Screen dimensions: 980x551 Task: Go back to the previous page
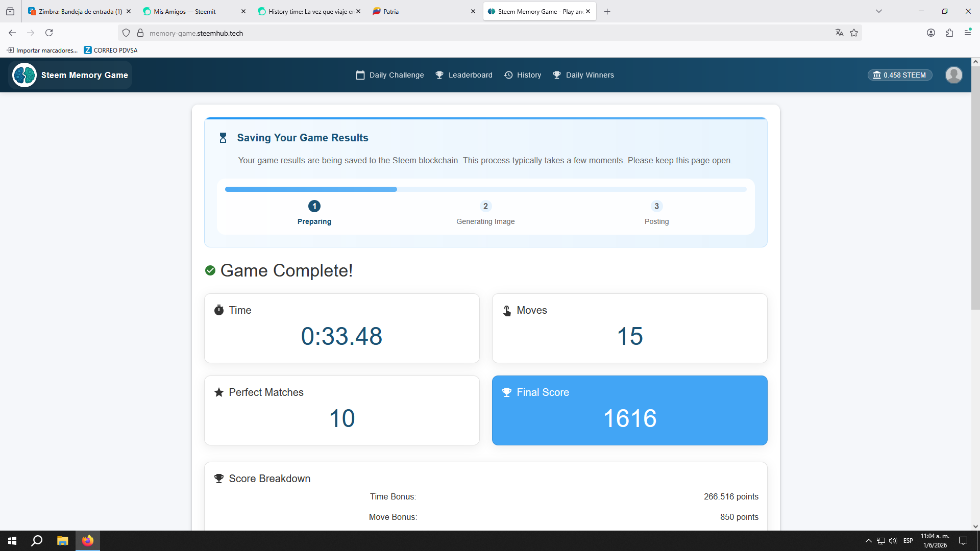(x=12, y=33)
